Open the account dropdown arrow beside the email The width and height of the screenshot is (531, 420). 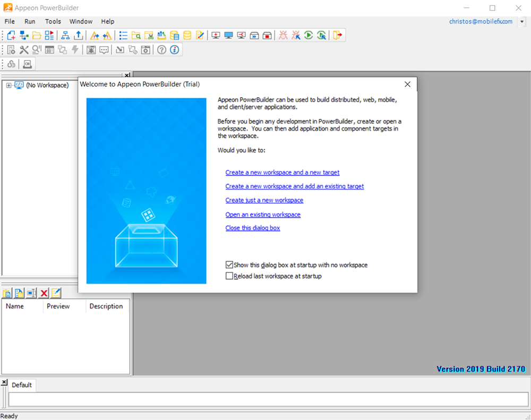522,21
